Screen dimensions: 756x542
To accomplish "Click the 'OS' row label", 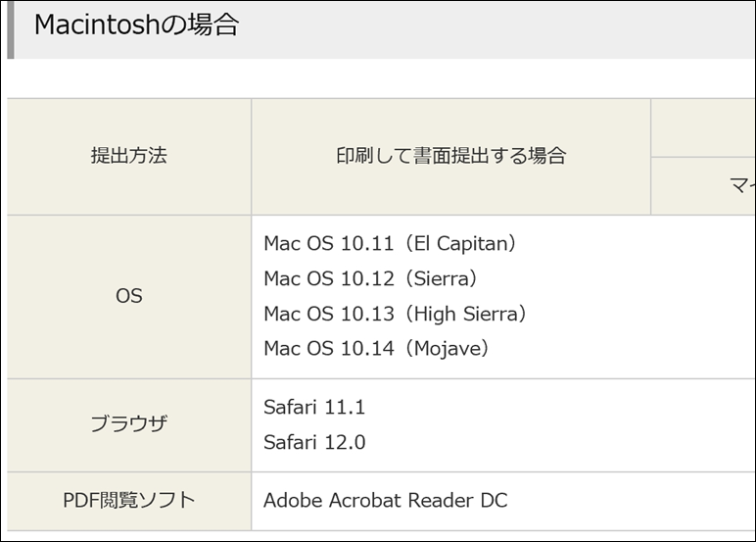I will coord(128,296).
